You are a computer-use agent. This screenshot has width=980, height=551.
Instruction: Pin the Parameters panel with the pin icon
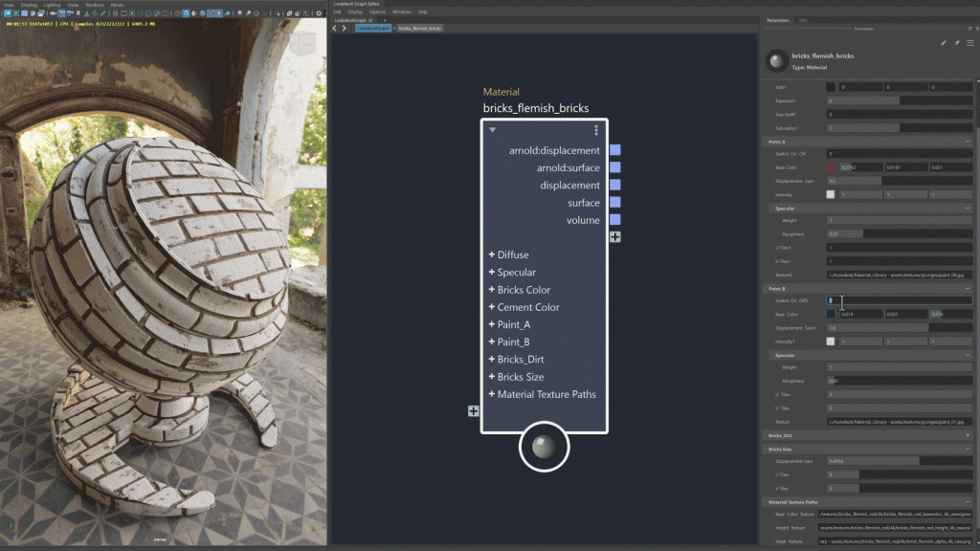(x=957, y=43)
